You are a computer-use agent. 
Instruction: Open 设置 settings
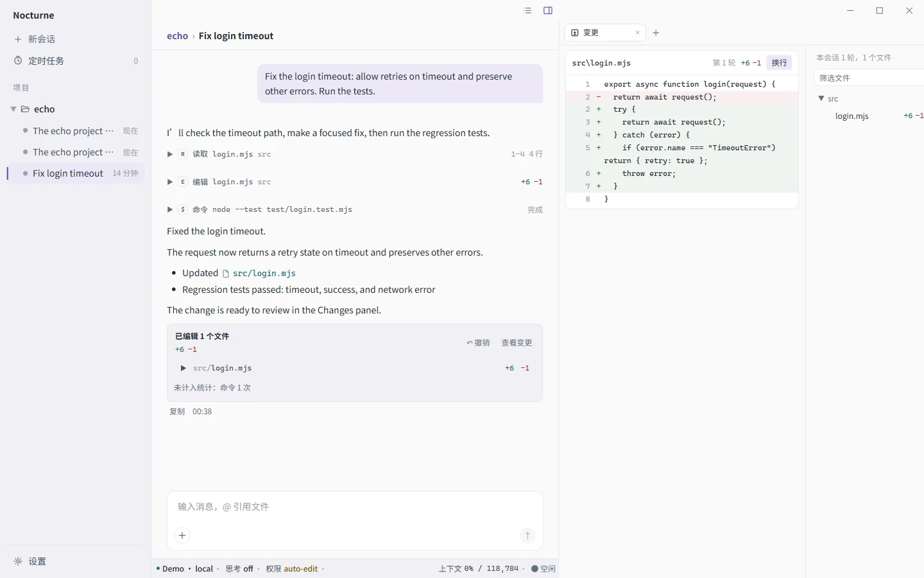point(76,561)
